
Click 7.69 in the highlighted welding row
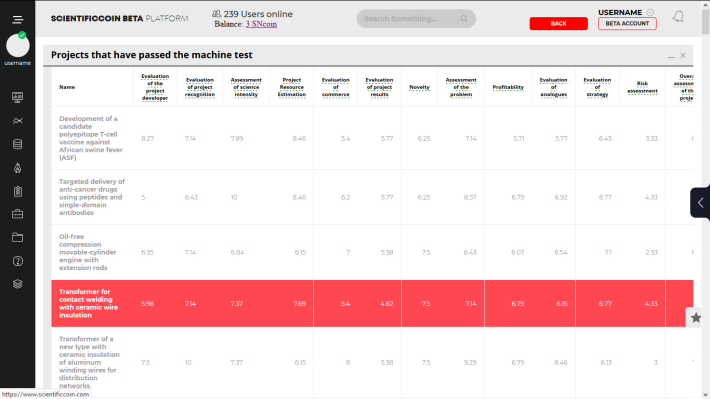coord(299,303)
